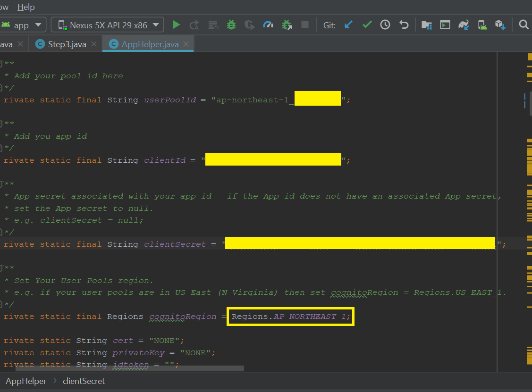Click the cert variable name
Viewport: 532px width, 392px height.
(x=123, y=341)
